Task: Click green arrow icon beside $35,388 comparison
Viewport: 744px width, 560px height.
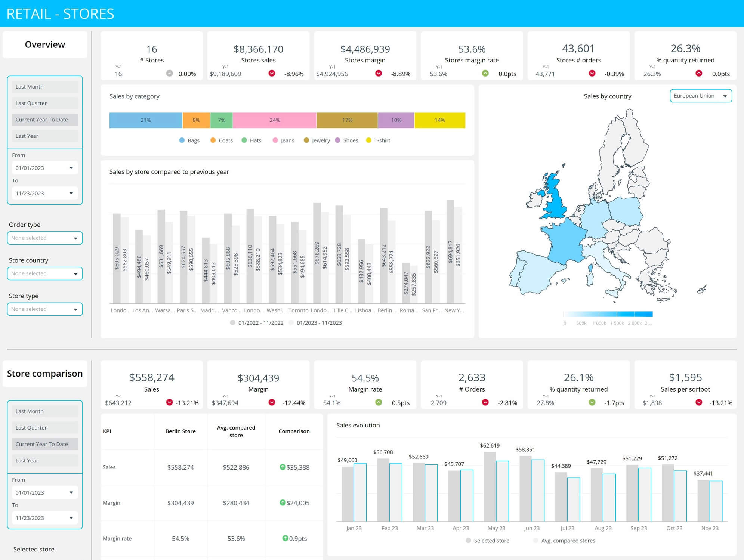Action: (283, 467)
